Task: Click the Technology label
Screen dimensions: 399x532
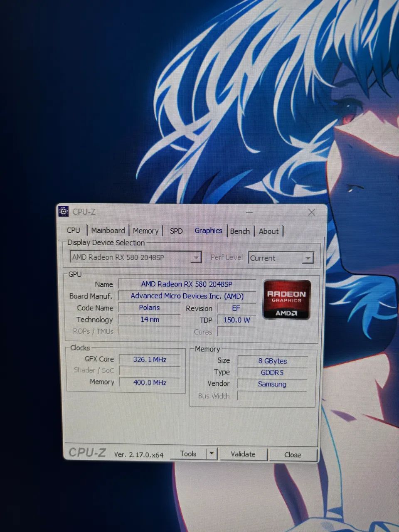Action: point(94,320)
